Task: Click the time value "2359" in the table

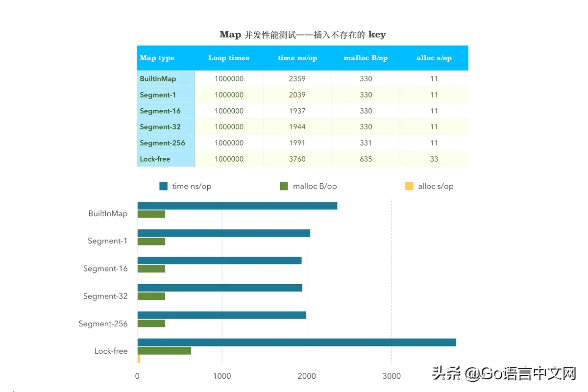Action: pyautogui.click(x=297, y=79)
